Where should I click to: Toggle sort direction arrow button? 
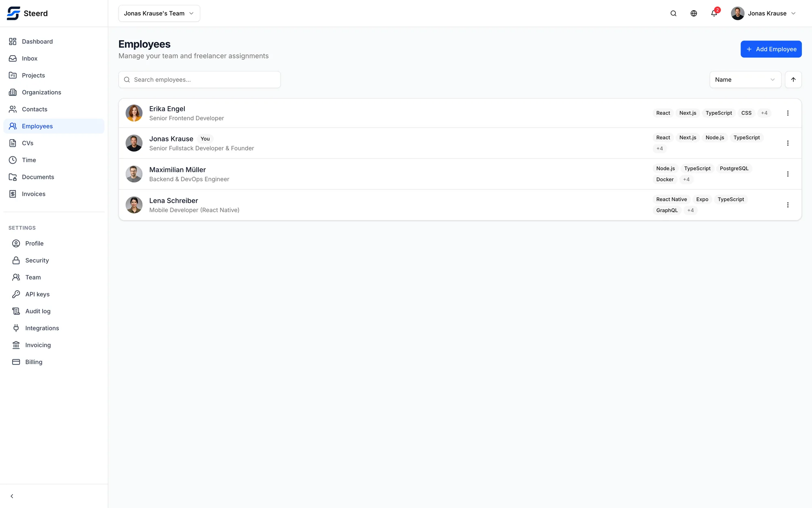(793, 80)
